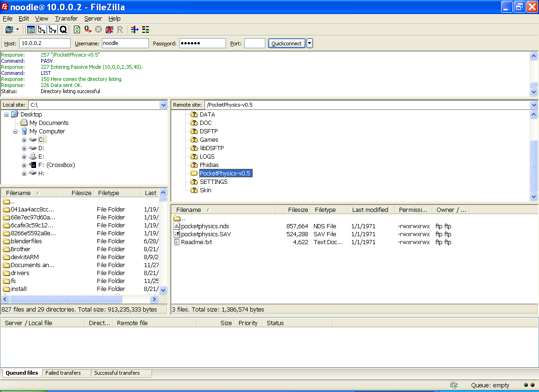The width and height of the screenshot is (539, 392).
Task: Select the process queue icon
Action: [x=87, y=29]
